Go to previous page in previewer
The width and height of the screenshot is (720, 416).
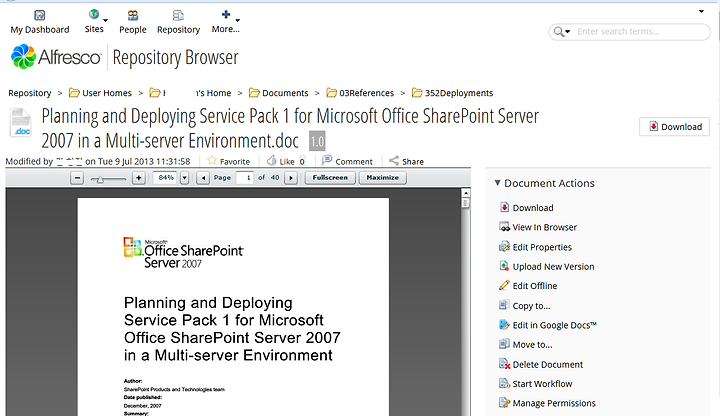coord(203,178)
